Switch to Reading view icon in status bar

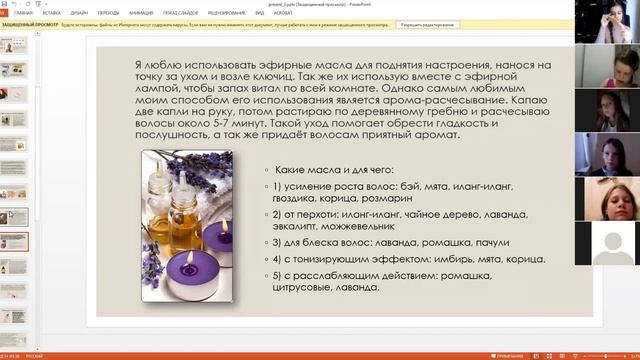[562, 356]
